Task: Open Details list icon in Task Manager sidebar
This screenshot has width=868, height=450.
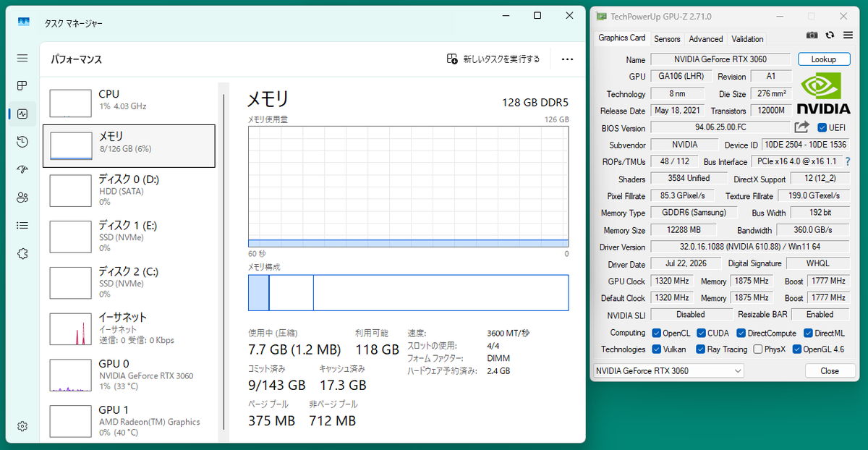Action: coord(22,225)
